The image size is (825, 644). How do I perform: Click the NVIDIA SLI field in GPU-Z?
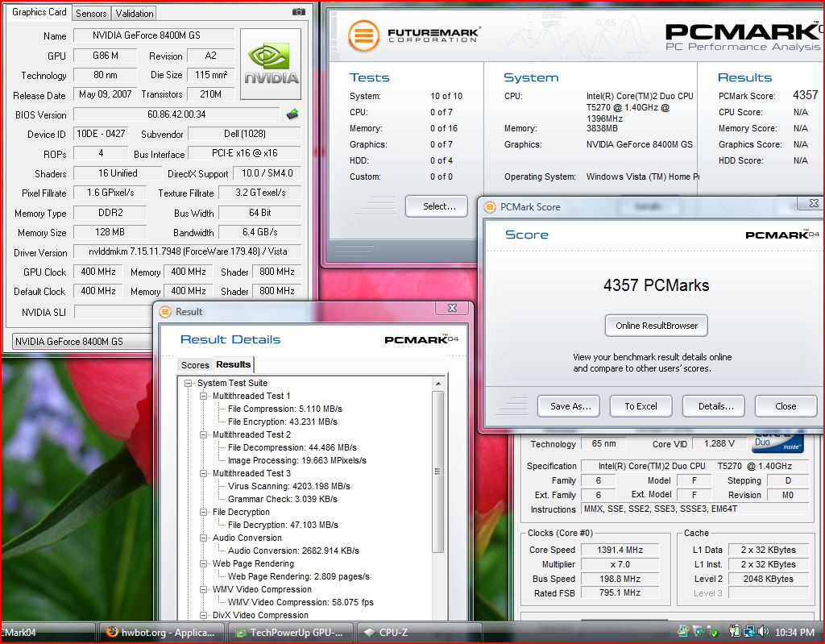click(x=113, y=312)
